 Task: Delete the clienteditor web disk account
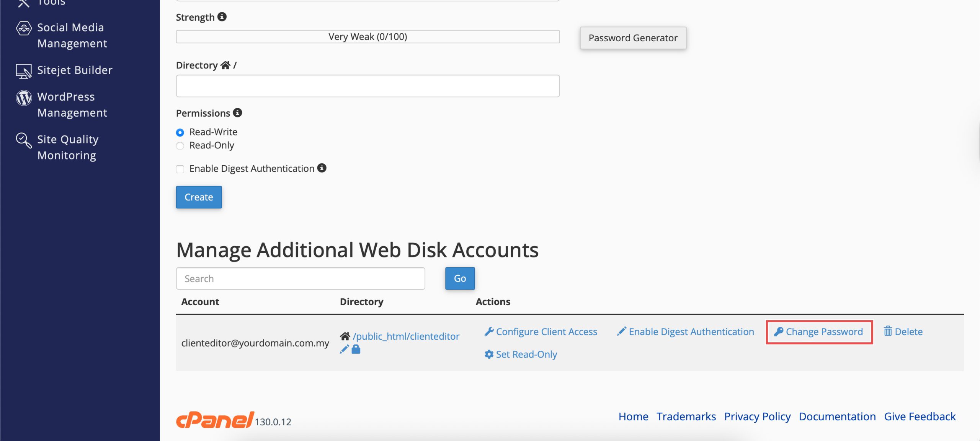click(x=903, y=332)
